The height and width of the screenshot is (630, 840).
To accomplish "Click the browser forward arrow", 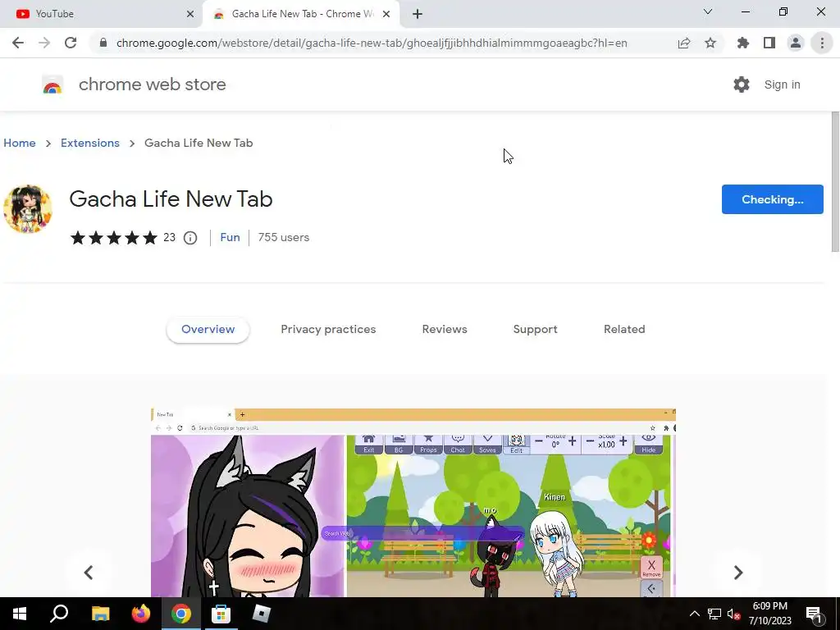I will pos(44,43).
